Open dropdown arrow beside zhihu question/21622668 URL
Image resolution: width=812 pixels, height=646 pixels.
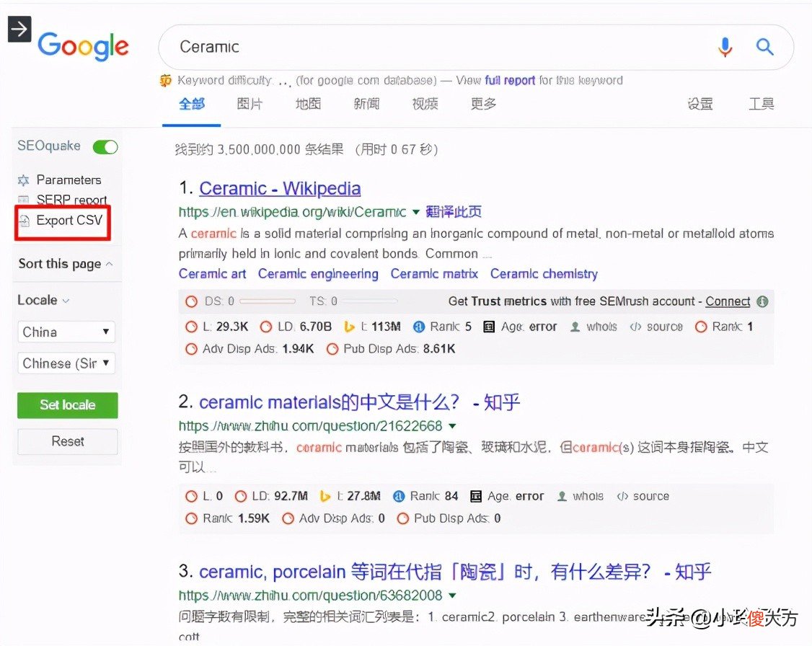coord(453,426)
